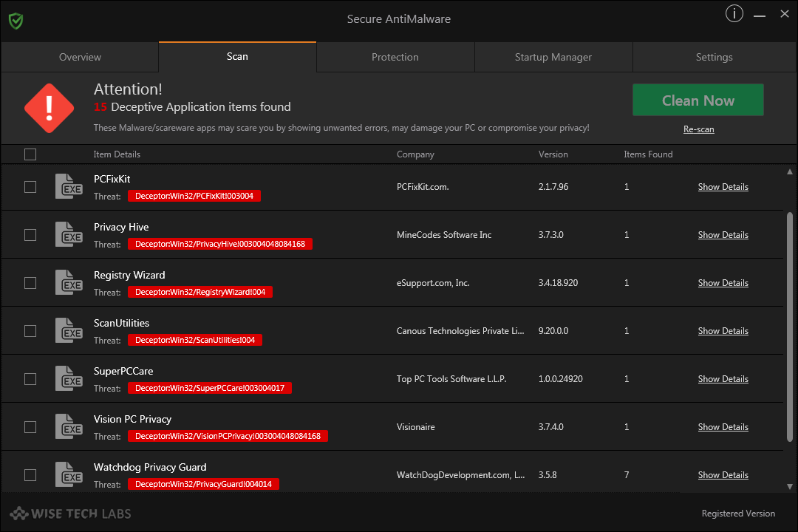Click the EXE file icon for SuperPCCare

tap(69, 379)
